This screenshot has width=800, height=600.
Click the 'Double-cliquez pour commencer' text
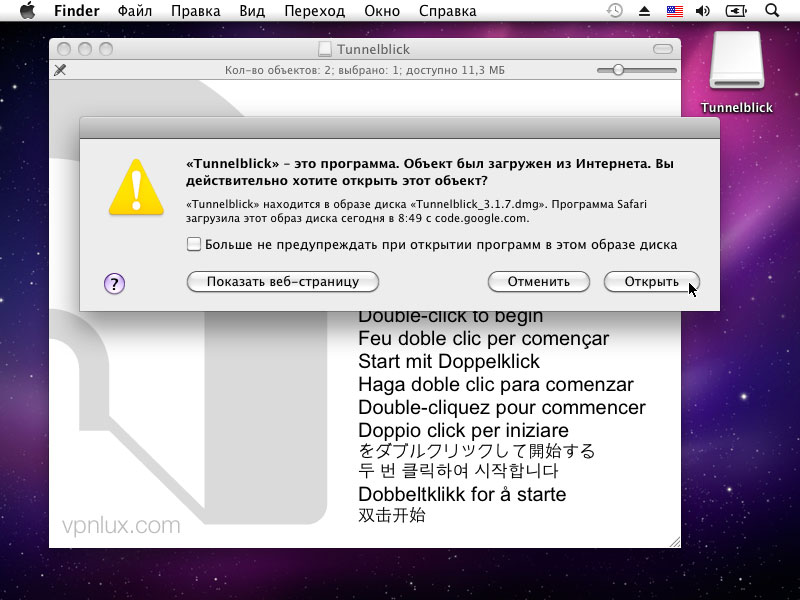pos(502,407)
